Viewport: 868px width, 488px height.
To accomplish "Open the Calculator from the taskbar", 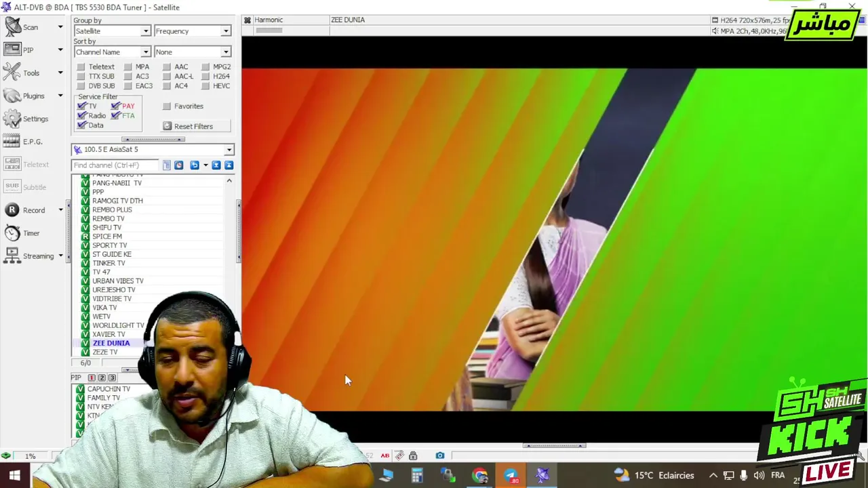I will pos(417,476).
